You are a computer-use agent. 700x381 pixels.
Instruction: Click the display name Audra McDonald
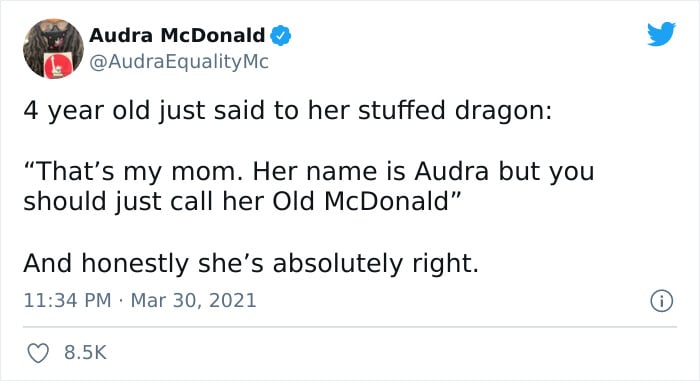(x=177, y=35)
